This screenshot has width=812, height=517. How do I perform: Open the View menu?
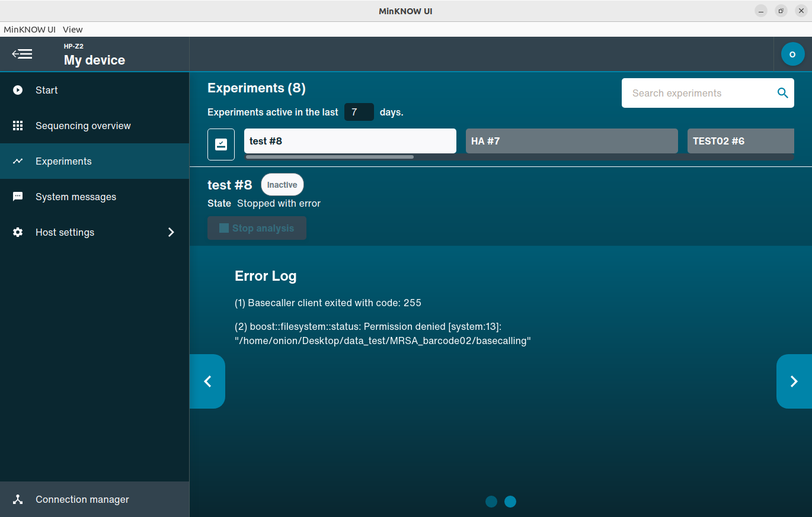[x=73, y=30]
